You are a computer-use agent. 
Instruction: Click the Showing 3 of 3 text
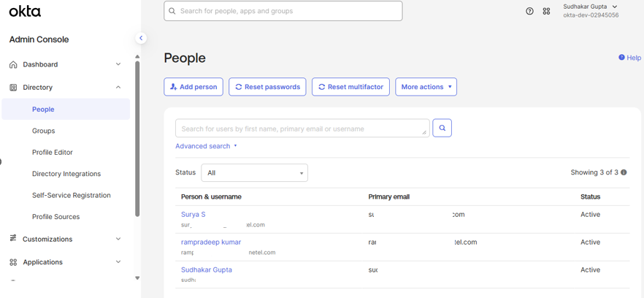594,172
